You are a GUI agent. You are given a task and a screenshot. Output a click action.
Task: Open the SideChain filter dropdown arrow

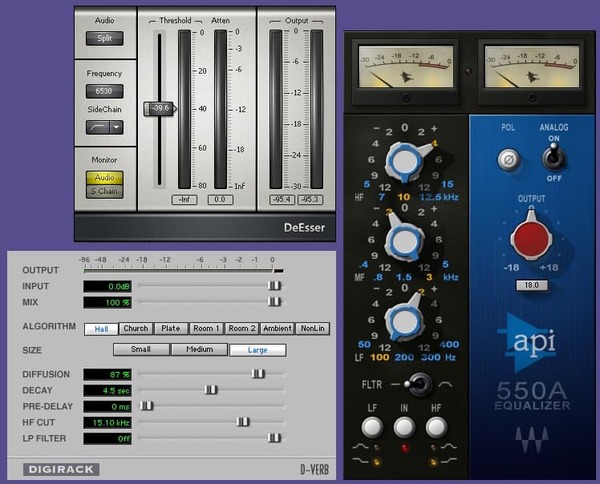117,127
